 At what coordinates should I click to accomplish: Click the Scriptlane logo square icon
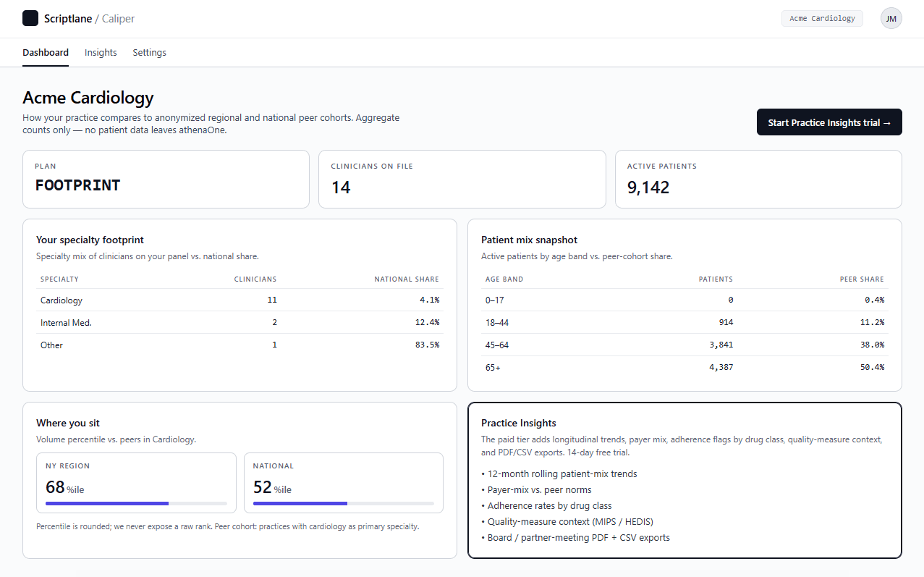coord(30,18)
